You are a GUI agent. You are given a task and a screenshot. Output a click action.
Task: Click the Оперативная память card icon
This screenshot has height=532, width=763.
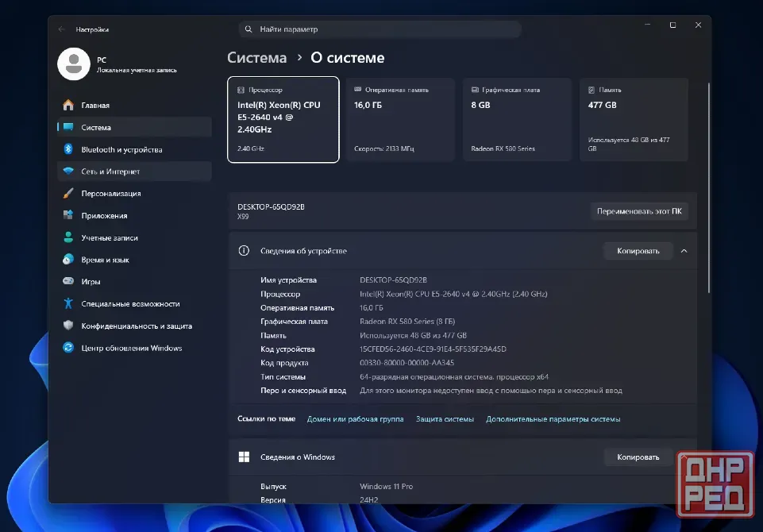357,90
